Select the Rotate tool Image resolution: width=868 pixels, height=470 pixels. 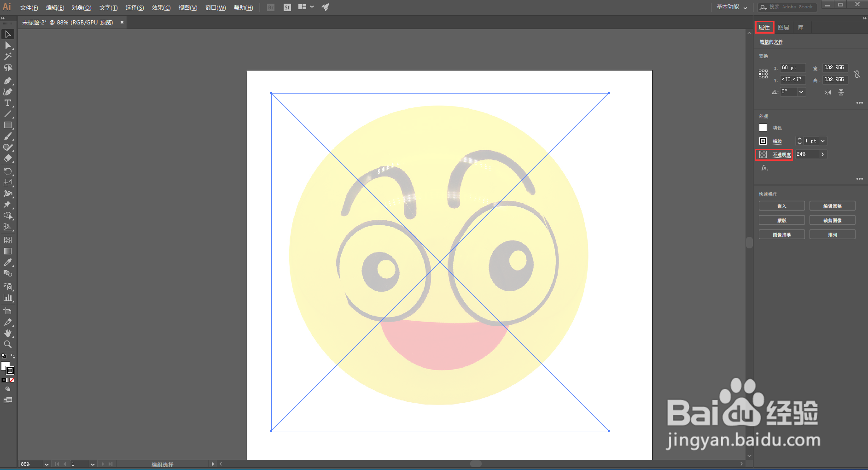coord(8,171)
